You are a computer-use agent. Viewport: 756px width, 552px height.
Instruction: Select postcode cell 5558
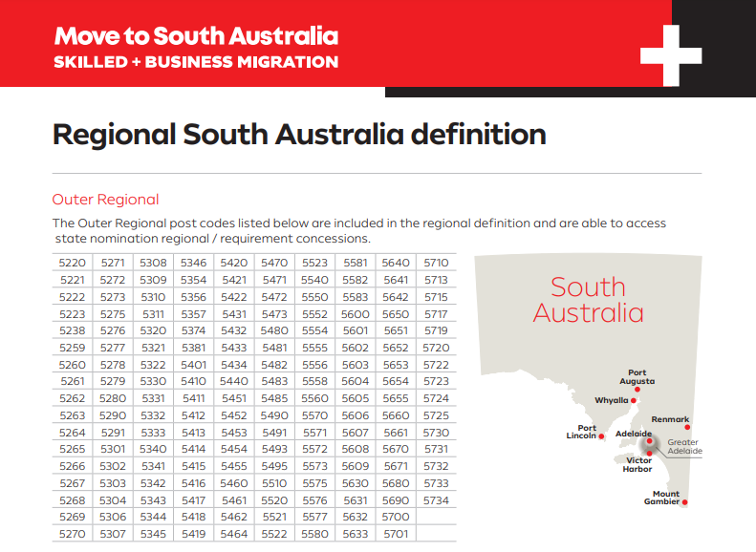314,381
